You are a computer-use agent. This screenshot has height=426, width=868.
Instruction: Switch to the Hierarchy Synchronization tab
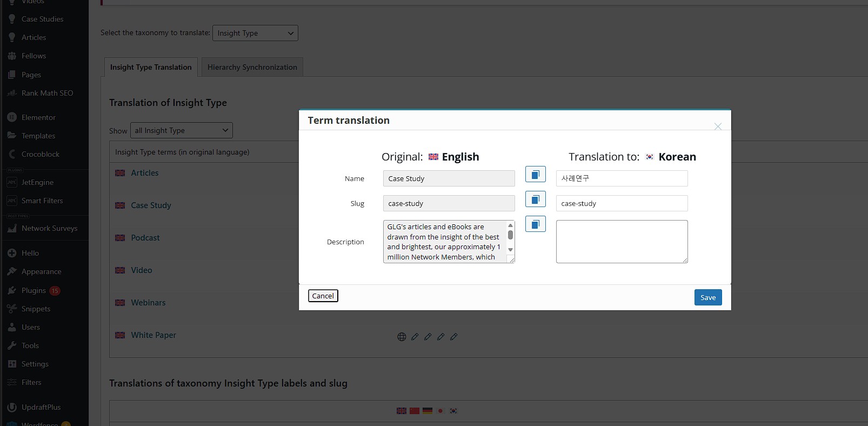point(252,67)
